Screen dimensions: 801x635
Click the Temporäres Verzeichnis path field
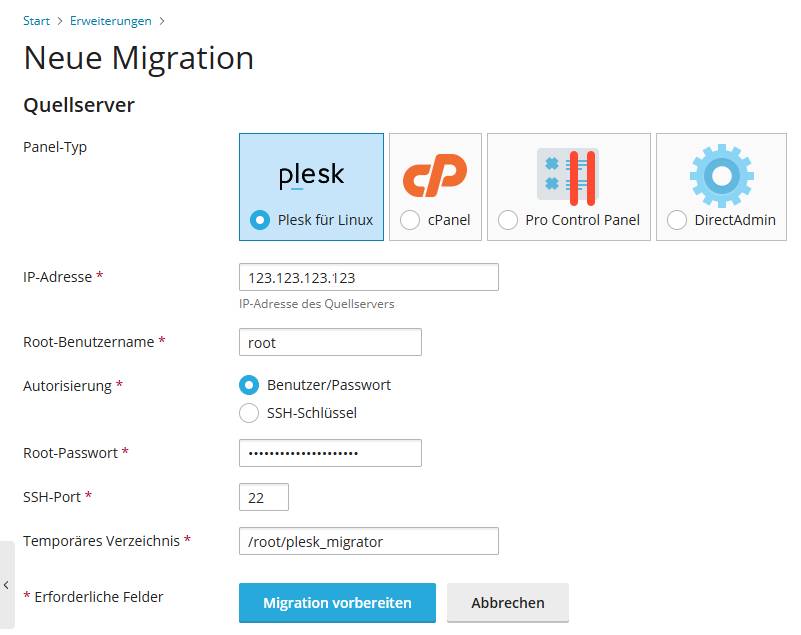pos(368,541)
